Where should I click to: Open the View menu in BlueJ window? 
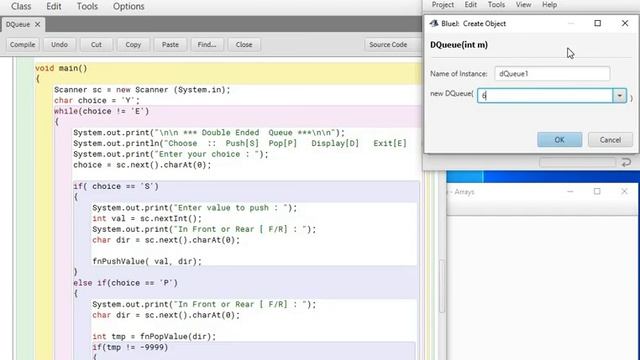pos(523,5)
